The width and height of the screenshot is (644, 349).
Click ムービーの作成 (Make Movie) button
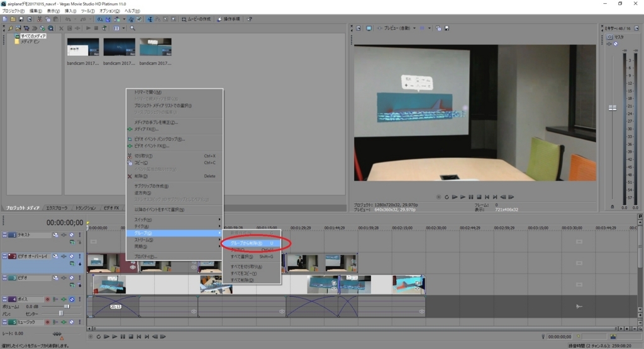[x=196, y=19]
